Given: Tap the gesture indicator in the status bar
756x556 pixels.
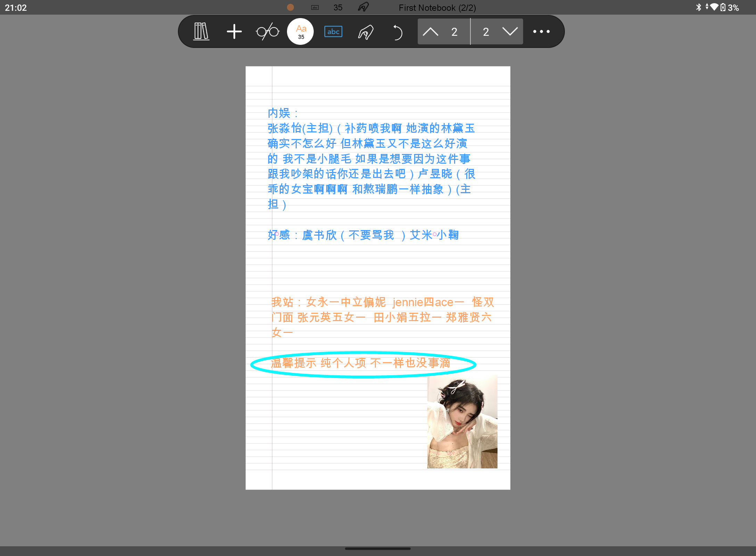Looking at the screenshot, I should (x=363, y=7).
